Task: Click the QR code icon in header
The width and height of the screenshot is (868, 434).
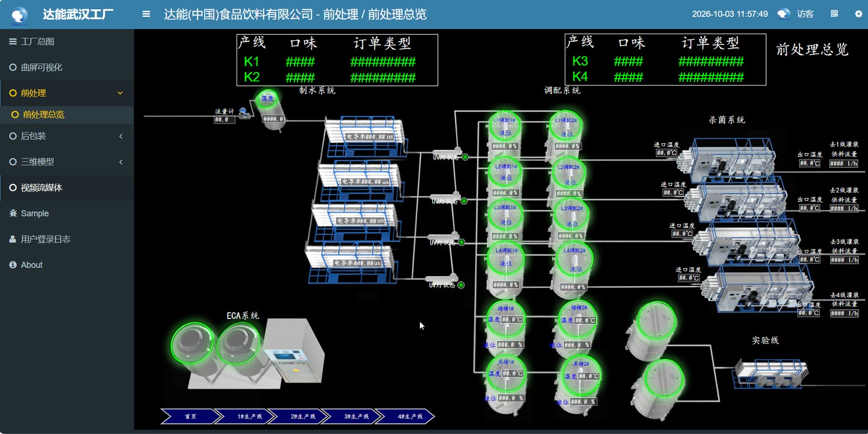Action: point(834,14)
